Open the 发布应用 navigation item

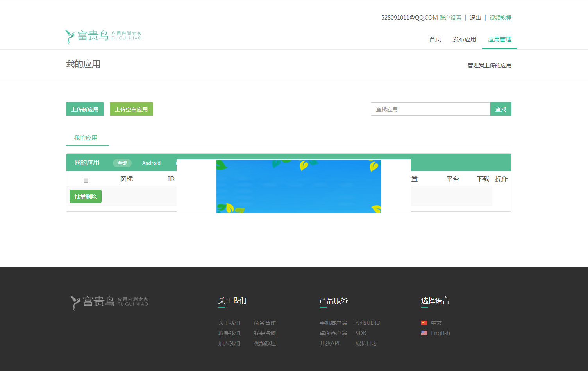[x=464, y=39]
